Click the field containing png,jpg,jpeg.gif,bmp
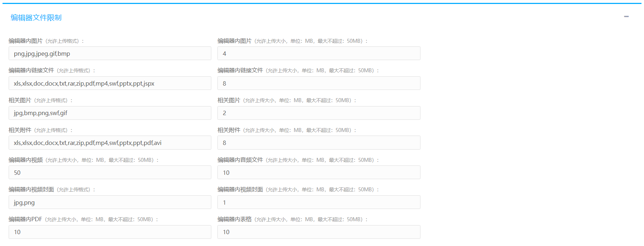 [110, 54]
